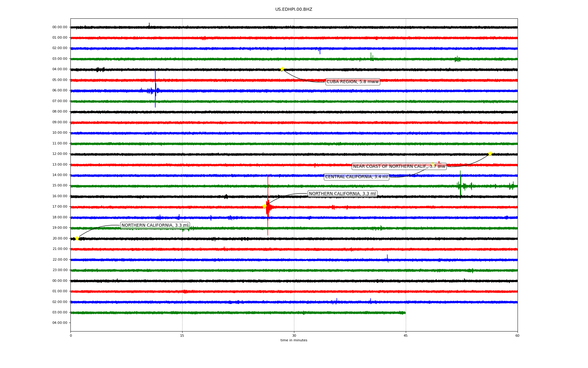Image resolution: width=588 pixels, height=368 pixels.
Task: Click NORTHERN CALIFORNIA 3.3 ml label near 19:00:00
Action: tap(155, 225)
